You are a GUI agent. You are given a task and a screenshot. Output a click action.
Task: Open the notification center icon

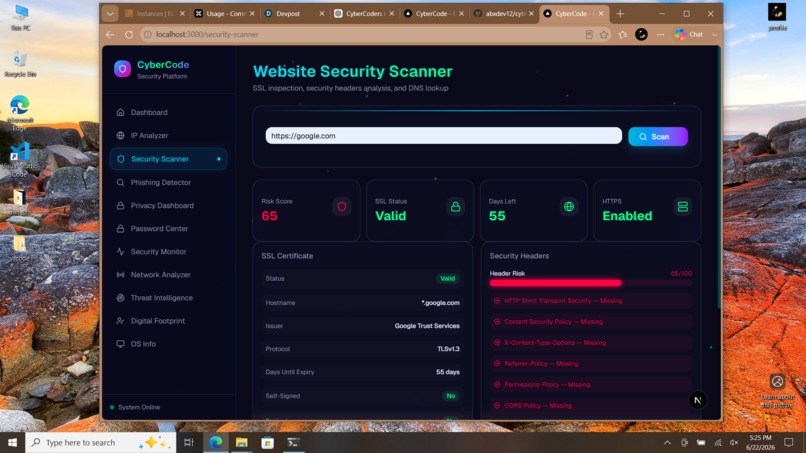789,442
